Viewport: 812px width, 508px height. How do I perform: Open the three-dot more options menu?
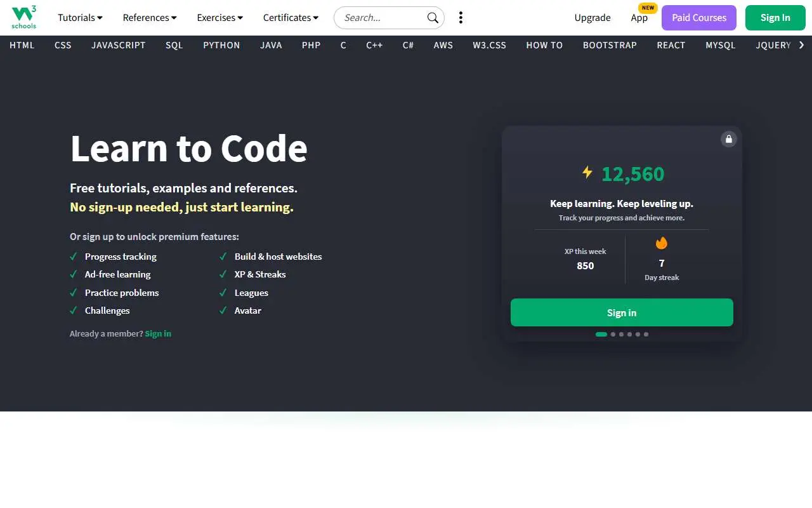click(x=461, y=18)
